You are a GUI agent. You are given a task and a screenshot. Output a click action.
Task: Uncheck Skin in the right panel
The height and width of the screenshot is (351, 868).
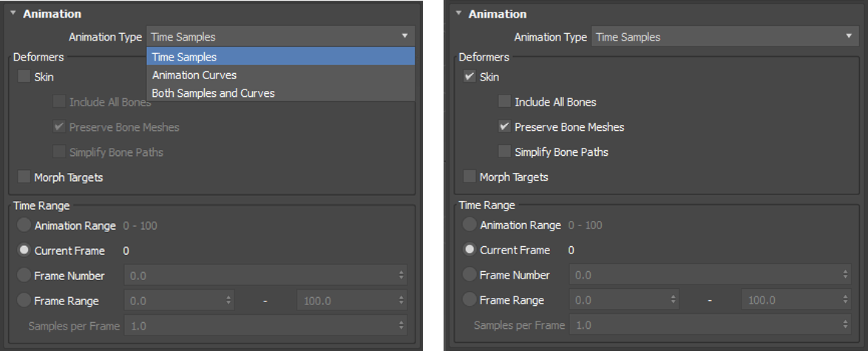click(x=469, y=77)
